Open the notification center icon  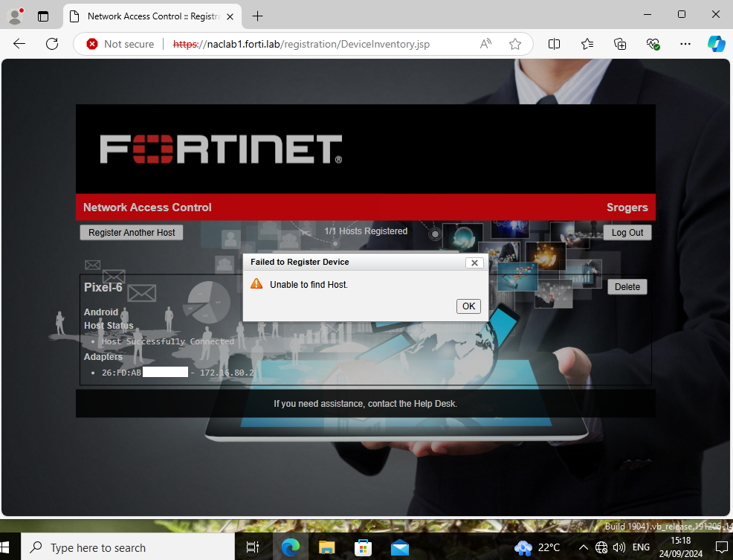[722, 547]
